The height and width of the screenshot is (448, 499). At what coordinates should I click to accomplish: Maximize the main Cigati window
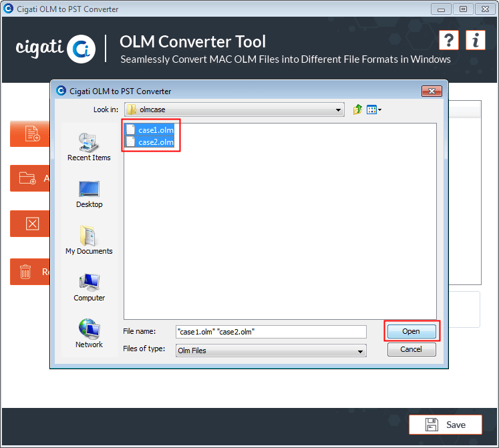463,9
